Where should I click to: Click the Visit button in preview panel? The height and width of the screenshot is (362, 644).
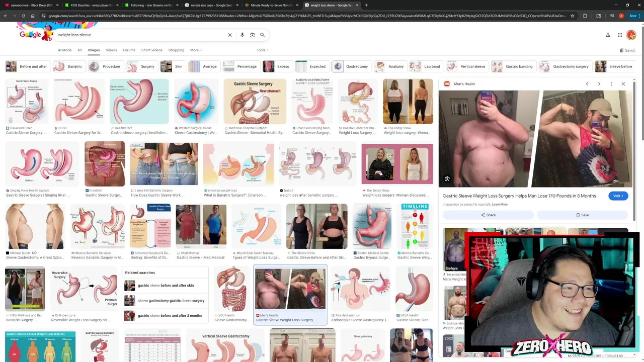(x=618, y=196)
